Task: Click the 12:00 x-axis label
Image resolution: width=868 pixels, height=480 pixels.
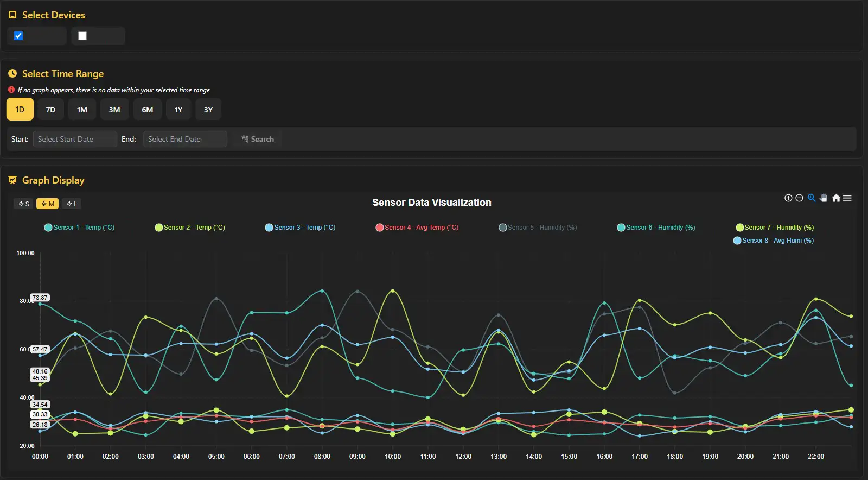Action: pyautogui.click(x=463, y=457)
